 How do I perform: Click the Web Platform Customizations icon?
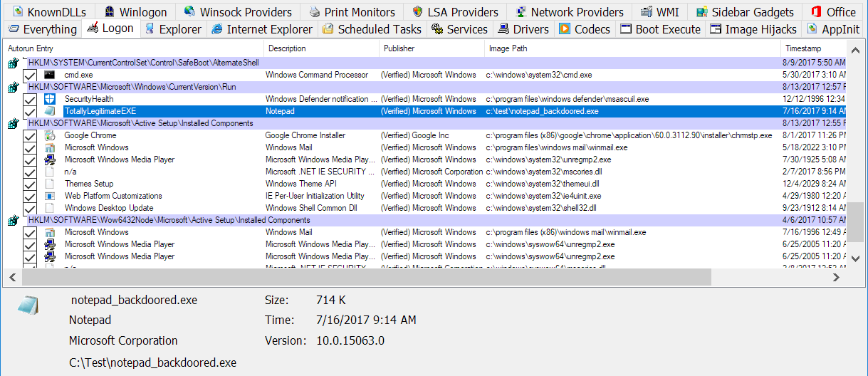(50, 196)
